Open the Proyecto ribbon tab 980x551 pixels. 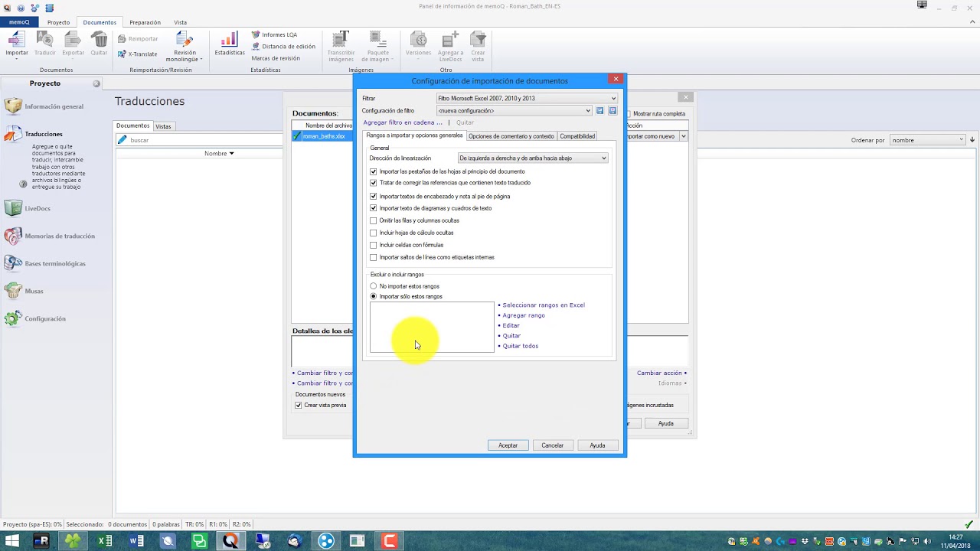click(58, 22)
